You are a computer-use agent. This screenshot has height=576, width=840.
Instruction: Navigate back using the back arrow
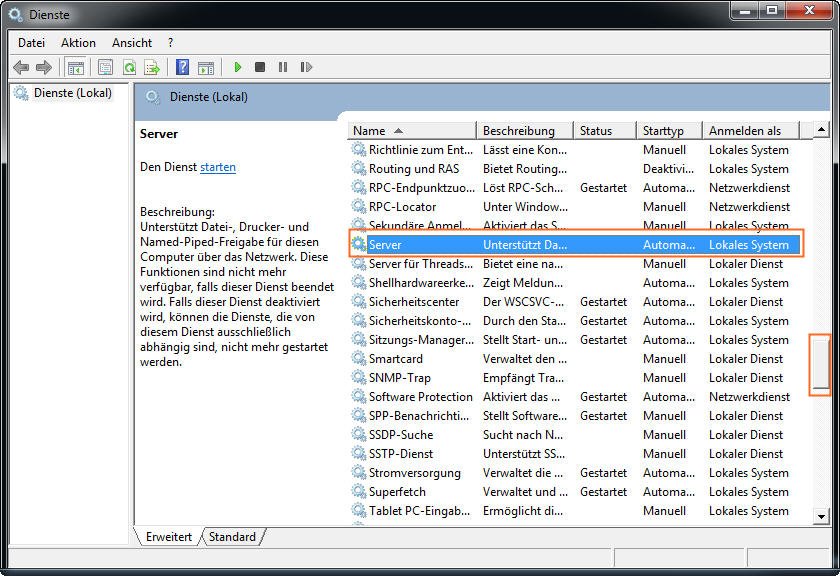click(22, 67)
